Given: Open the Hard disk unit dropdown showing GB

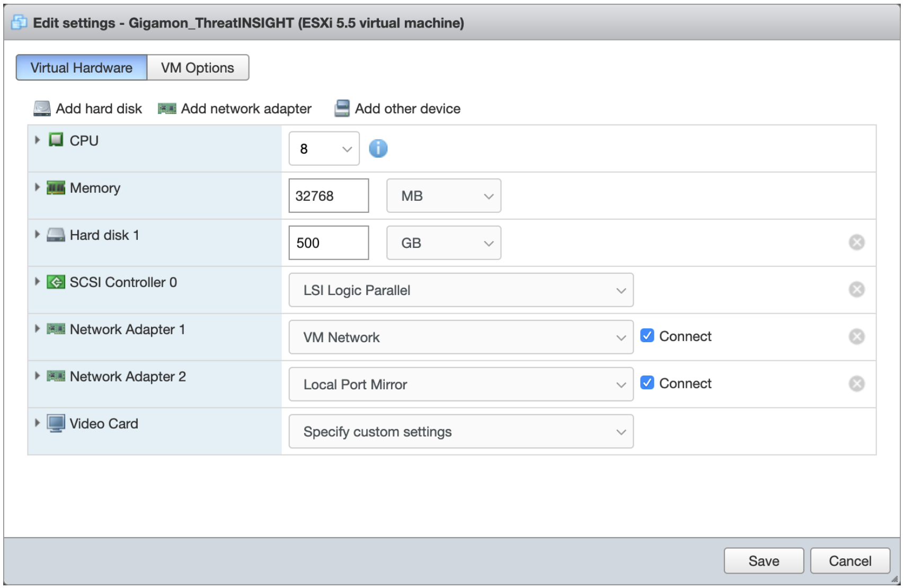Looking at the screenshot, I should coord(444,243).
